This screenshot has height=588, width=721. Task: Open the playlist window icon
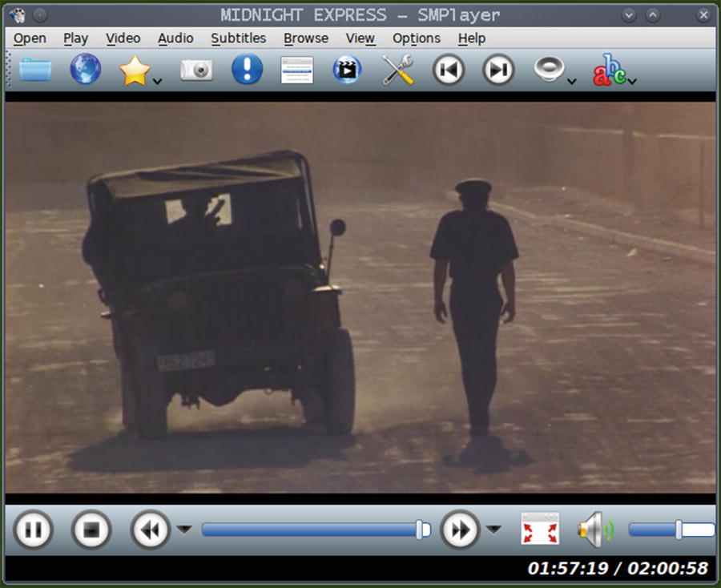point(297,70)
